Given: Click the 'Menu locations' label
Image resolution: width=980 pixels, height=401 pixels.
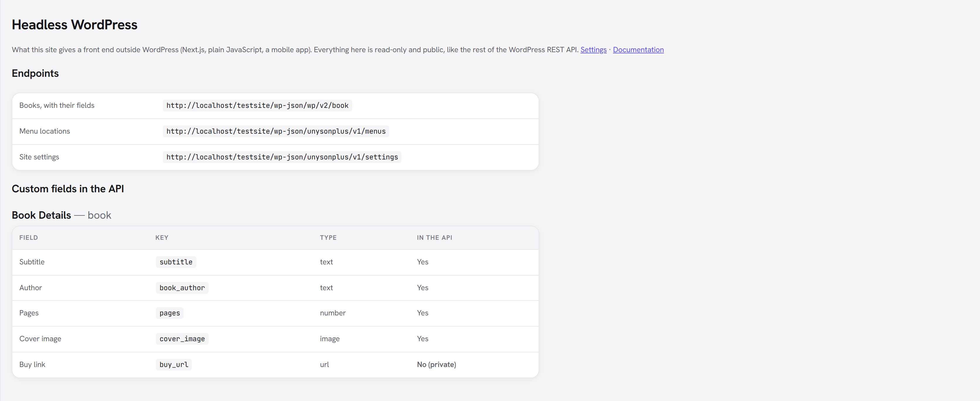Looking at the screenshot, I should [45, 131].
